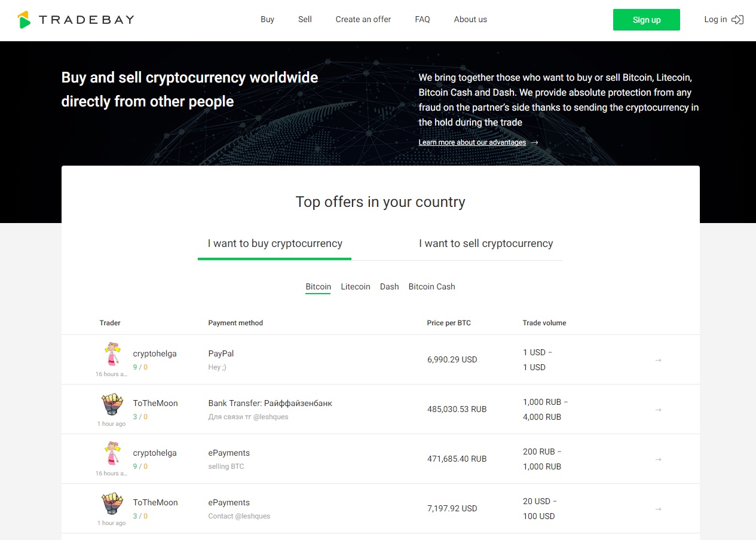Image resolution: width=756 pixels, height=540 pixels.
Task: Click arrow icon on 7,197.92 USD offer row
Action: [658, 509]
